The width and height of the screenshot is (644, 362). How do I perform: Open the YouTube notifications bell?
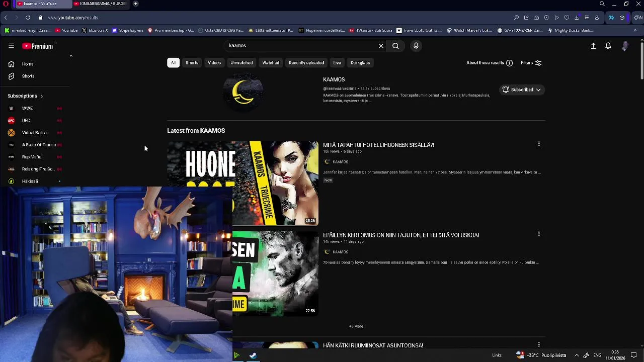click(x=608, y=46)
